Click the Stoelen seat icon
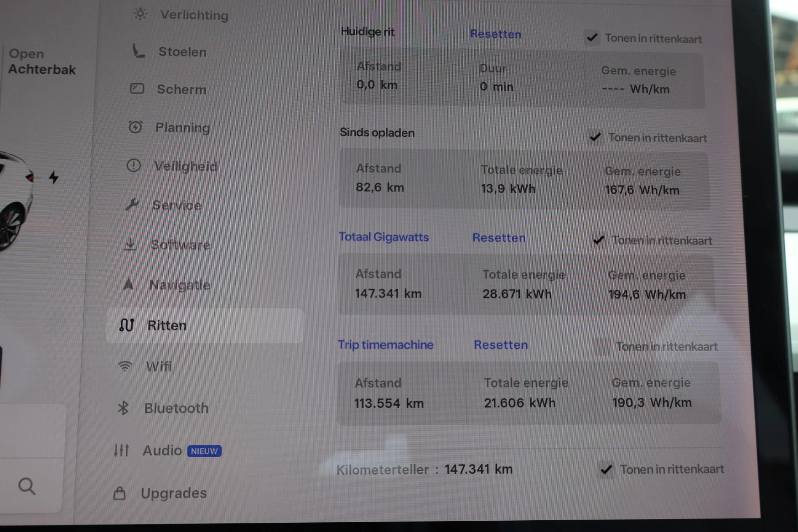Image resolution: width=798 pixels, height=532 pixels. pos(138,51)
